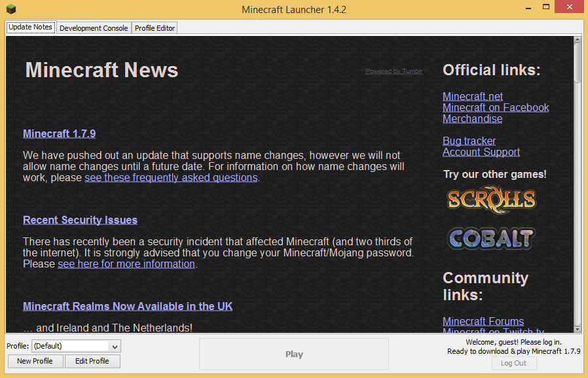Click the Powered by Tumblr link
Screen dimensions: 588x378
[394, 71]
